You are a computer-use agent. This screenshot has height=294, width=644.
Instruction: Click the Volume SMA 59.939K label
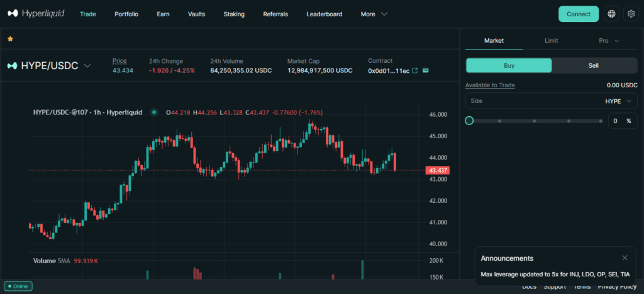65,261
